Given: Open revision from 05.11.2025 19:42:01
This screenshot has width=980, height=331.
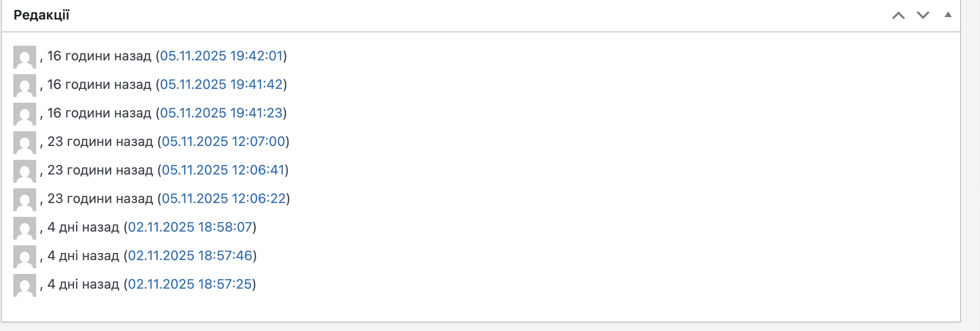Looking at the screenshot, I should click(x=221, y=56).
